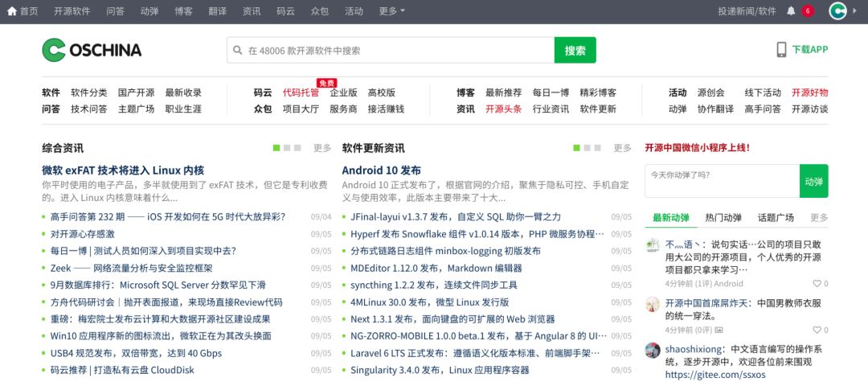The width and height of the screenshot is (868, 382).
Task: Open the 下载APP link
Action: pyautogui.click(x=810, y=50)
